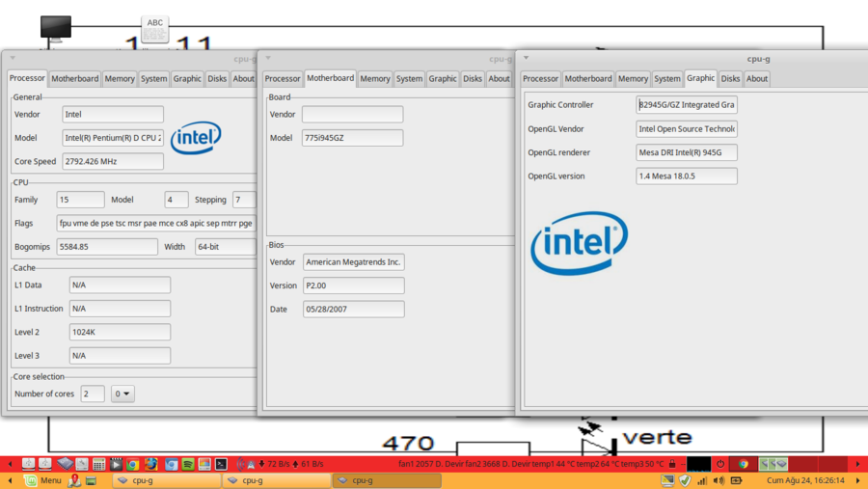Open the calculator launcher in red panel
The width and height of the screenshot is (868, 489).
pyautogui.click(x=98, y=464)
